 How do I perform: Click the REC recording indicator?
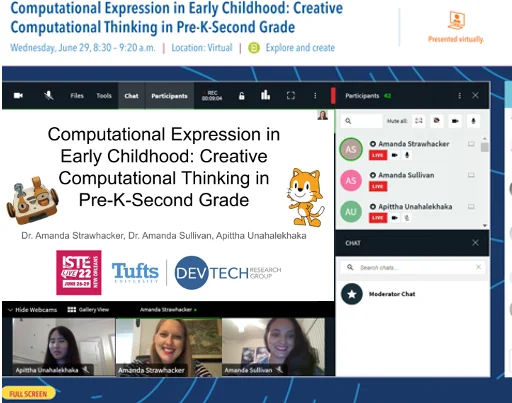click(212, 96)
